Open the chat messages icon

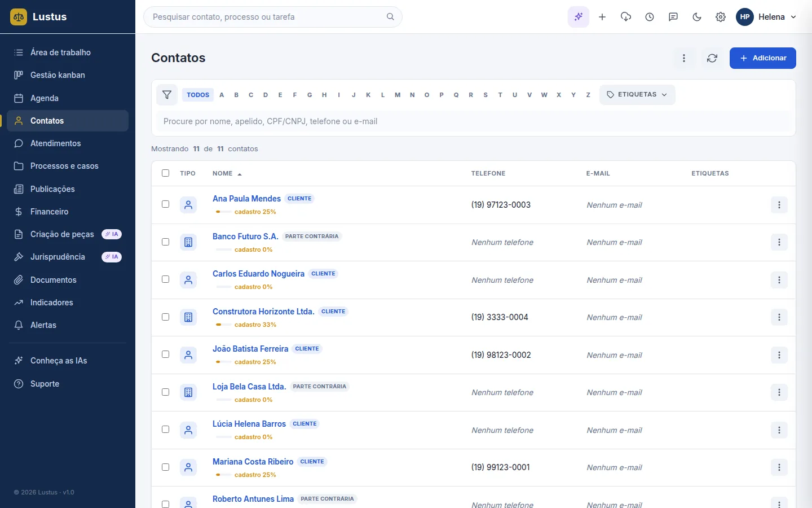673,17
